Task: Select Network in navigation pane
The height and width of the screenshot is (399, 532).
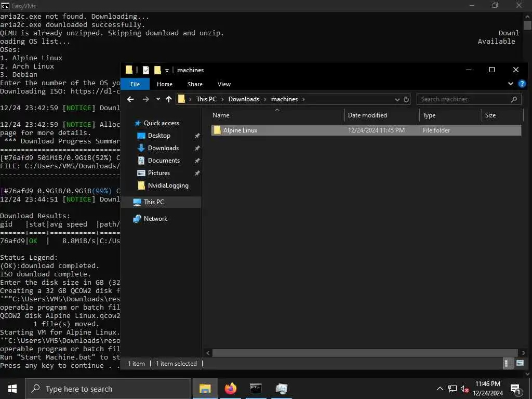Action: (x=155, y=219)
